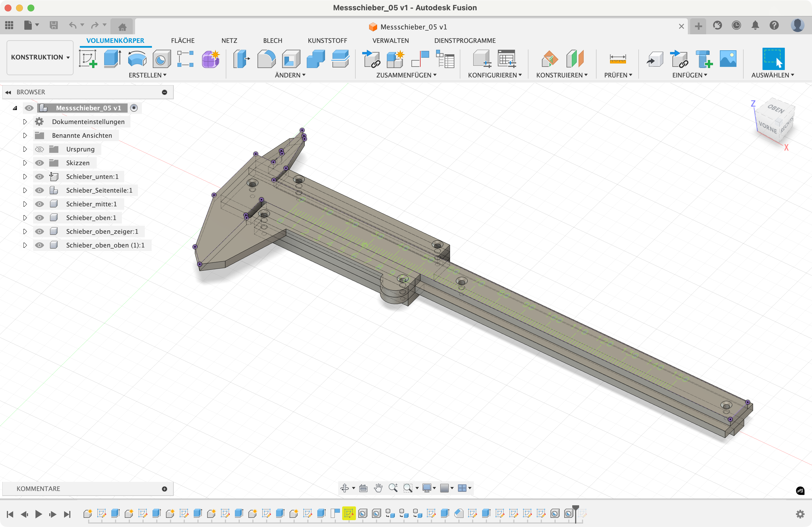
Task: Open the DIENSTPROGRAMME tab
Action: [x=465, y=41]
